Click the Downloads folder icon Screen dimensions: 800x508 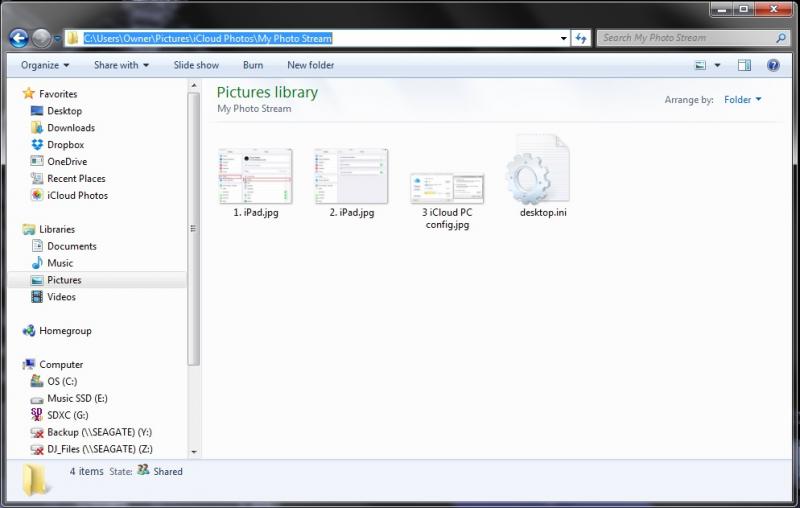[x=37, y=128]
